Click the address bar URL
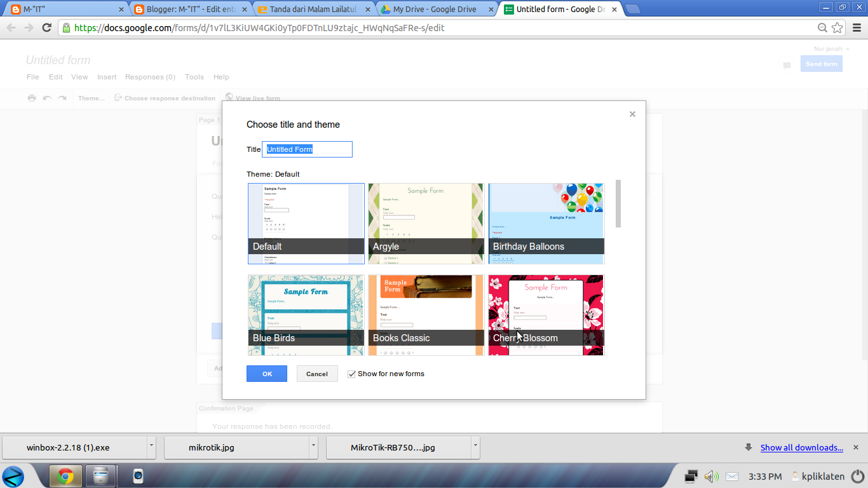868x488 pixels. [259, 28]
